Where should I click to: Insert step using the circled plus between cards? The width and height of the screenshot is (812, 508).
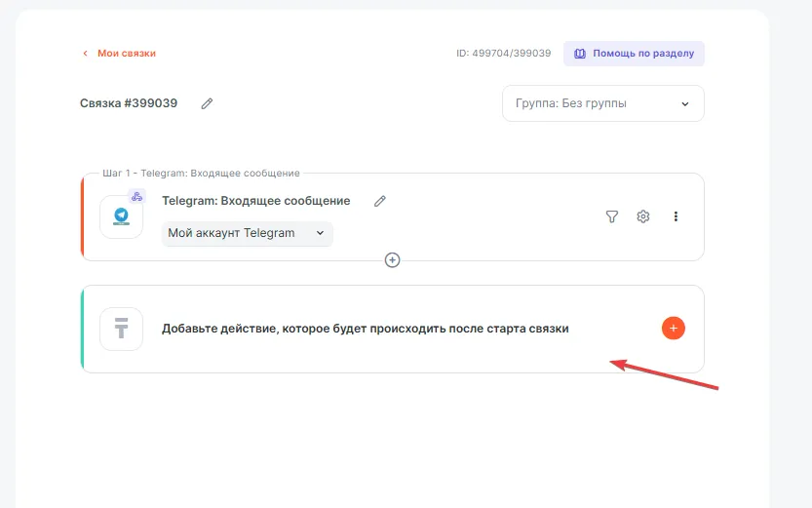[x=392, y=260]
